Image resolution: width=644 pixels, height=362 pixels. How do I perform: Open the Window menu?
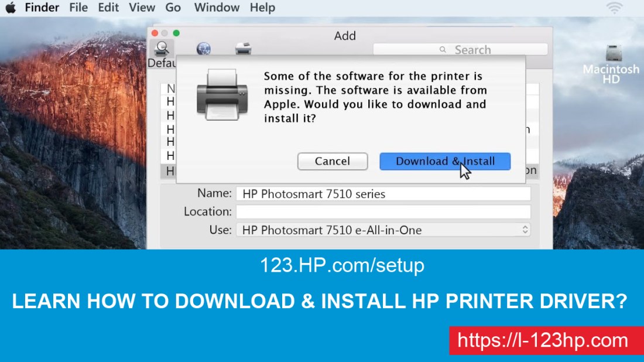[216, 8]
